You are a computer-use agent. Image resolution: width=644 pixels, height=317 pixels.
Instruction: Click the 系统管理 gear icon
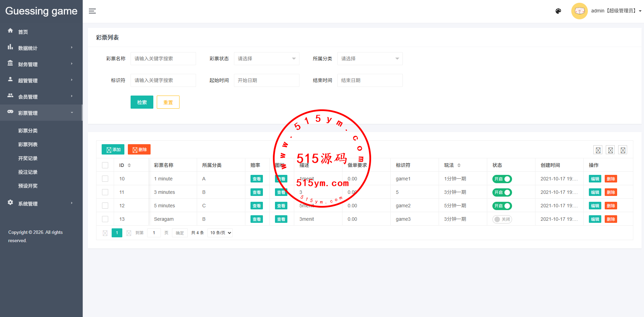(x=10, y=202)
